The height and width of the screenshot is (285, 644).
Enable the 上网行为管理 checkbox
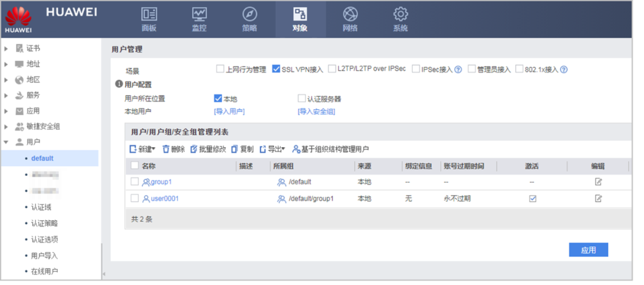220,69
